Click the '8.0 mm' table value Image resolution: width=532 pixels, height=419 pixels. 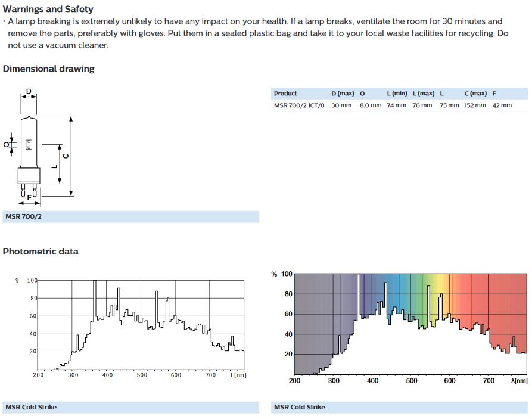tap(371, 105)
